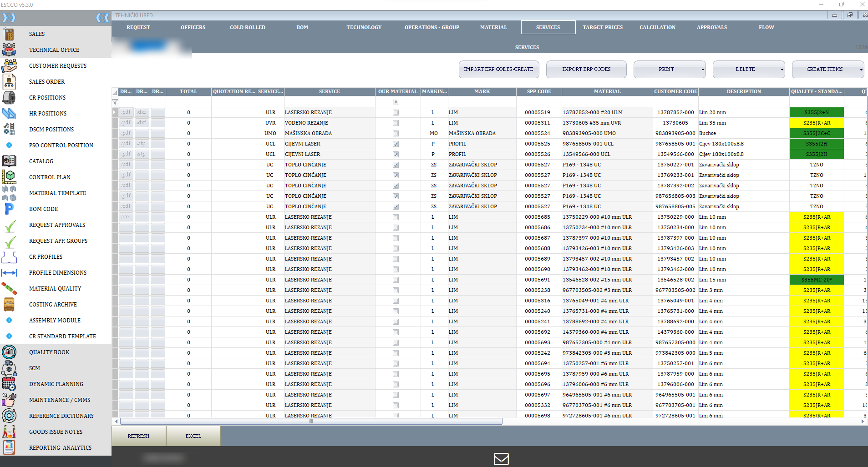Select the green S355J2+N quality cell

[x=817, y=112]
